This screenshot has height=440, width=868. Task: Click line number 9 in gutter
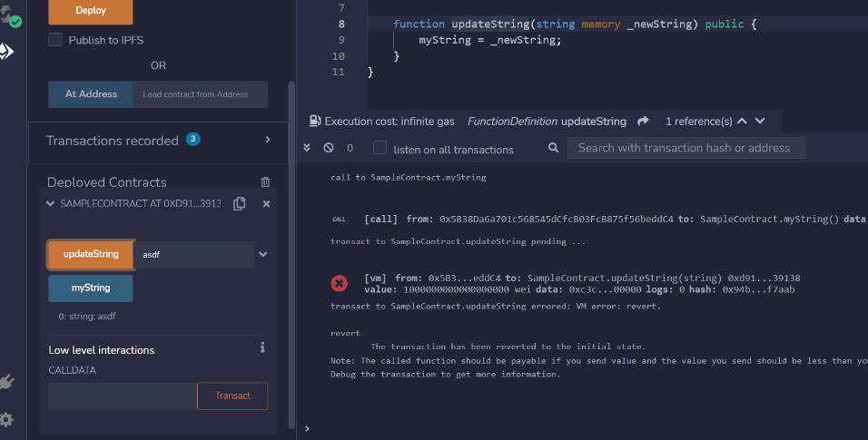coord(341,40)
